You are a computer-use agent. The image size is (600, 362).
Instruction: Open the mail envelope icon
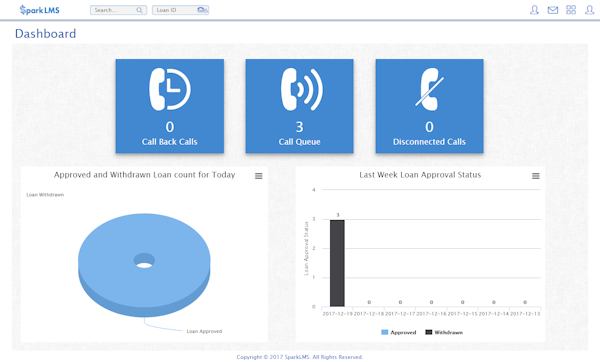(x=553, y=10)
